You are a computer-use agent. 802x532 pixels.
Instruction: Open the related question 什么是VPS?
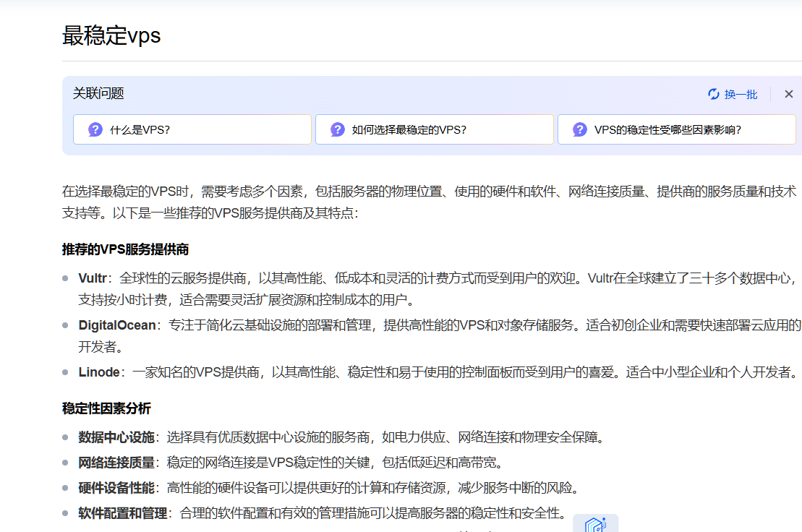[192, 129]
